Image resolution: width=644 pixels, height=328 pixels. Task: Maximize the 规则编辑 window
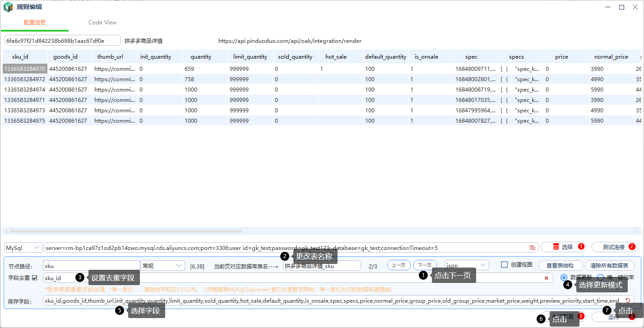click(621, 7)
